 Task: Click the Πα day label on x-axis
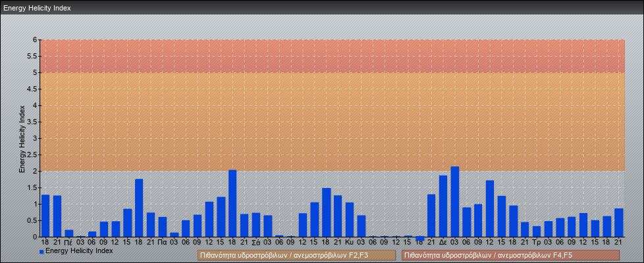[162, 243]
